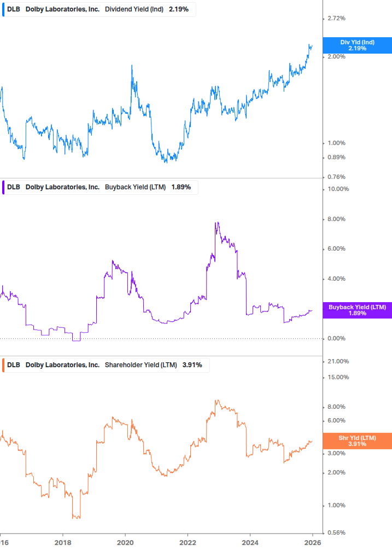Click the 10.00% tick on buyback yield axis
Viewport: 392px width, 550px height.
coord(338,189)
